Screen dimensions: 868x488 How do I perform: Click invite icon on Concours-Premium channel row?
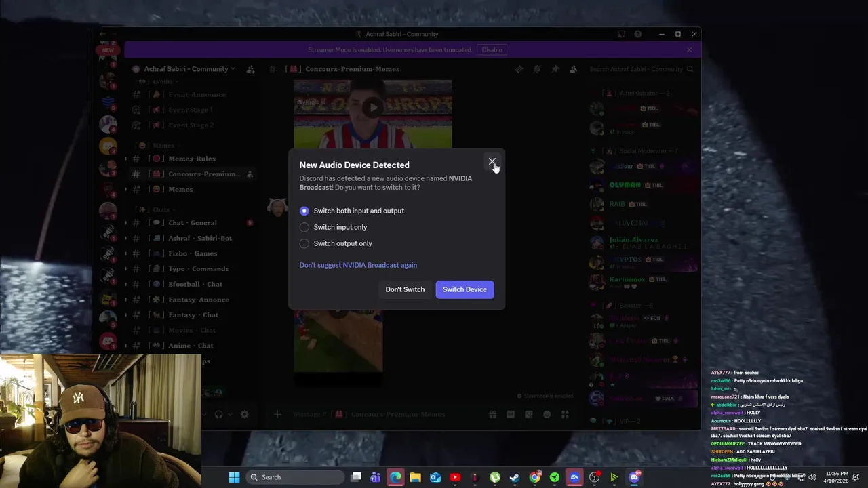coord(250,174)
